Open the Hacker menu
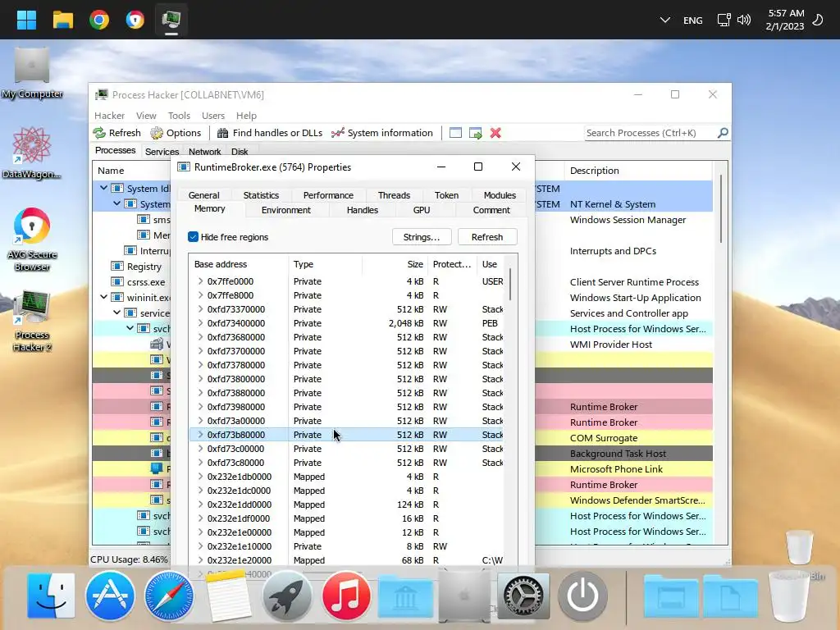 click(x=109, y=116)
